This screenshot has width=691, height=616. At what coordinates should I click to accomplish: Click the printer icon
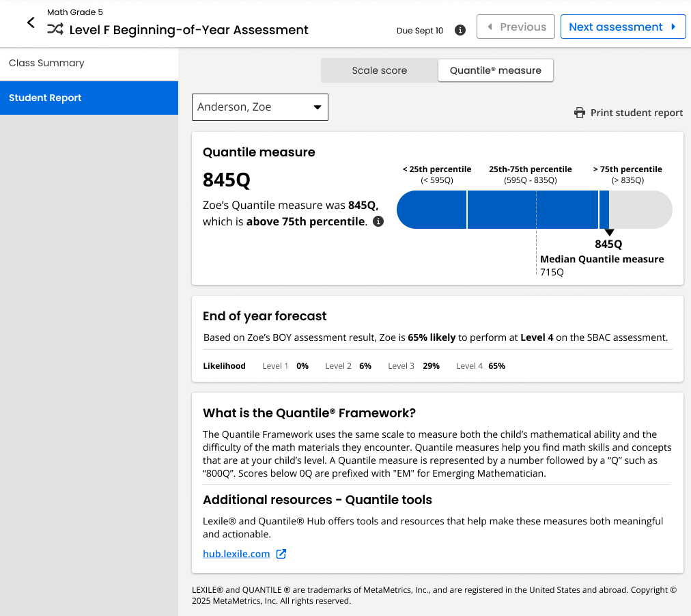click(x=580, y=113)
